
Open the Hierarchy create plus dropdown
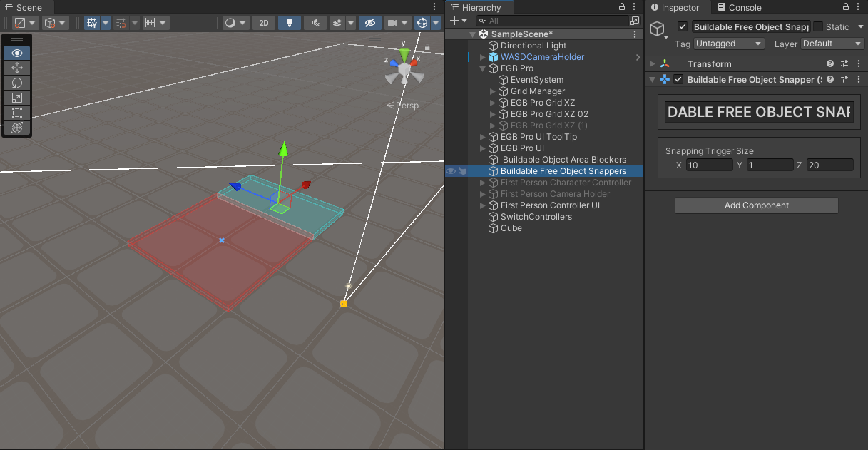[x=458, y=21]
